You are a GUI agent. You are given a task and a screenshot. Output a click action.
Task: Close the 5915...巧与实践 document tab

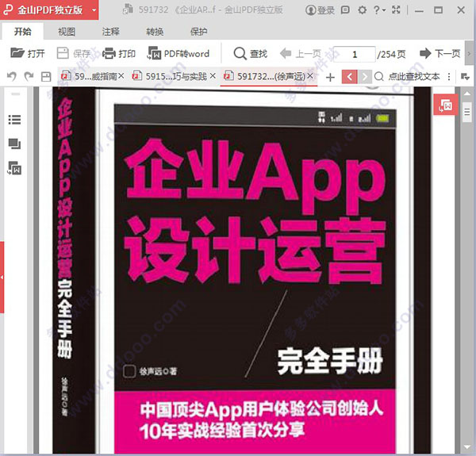tap(213, 76)
